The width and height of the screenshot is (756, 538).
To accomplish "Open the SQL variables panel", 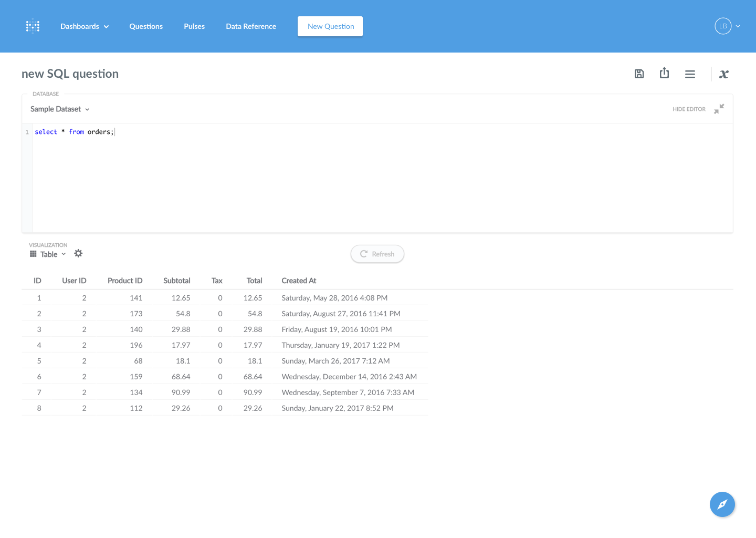I will pyautogui.click(x=723, y=74).
